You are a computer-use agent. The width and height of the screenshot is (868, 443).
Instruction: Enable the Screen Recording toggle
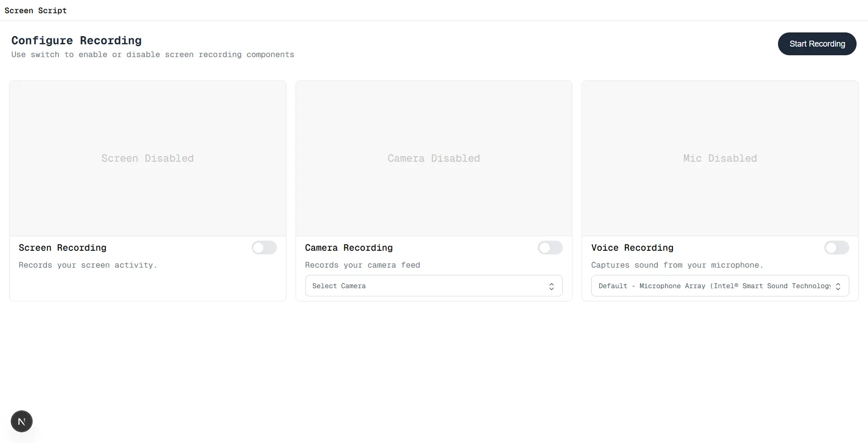[264, 248]
